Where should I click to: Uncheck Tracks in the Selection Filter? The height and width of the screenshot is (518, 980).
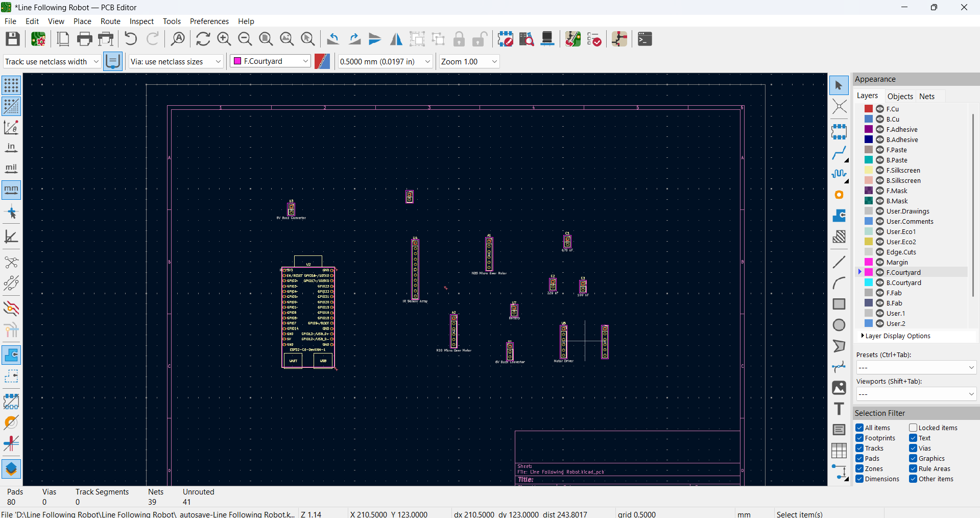point(859,449)
